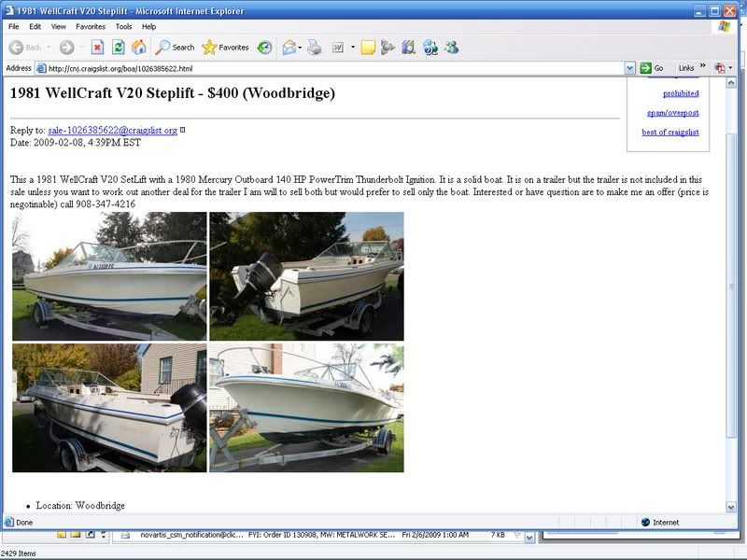The height and width of the screenshot is (560, 747).
Task: Click the vertical scrollbar thumb of the page
Action: [731, 286]
